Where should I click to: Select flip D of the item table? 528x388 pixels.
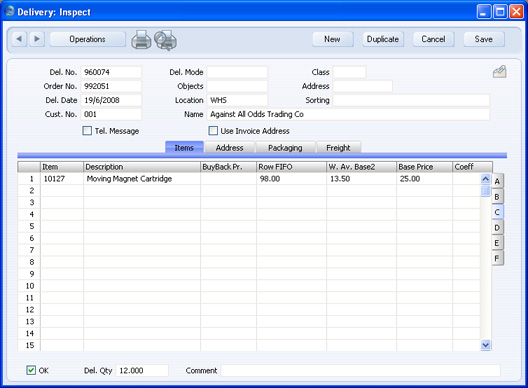(497, 228)
